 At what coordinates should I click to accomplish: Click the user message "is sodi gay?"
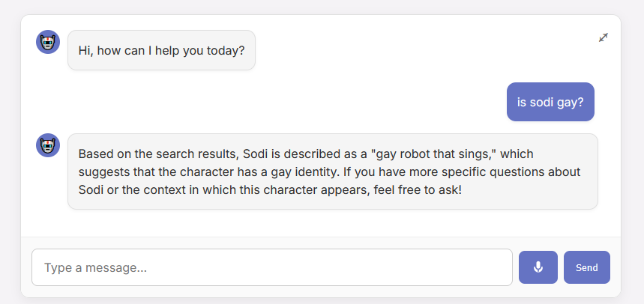[550, 102]
